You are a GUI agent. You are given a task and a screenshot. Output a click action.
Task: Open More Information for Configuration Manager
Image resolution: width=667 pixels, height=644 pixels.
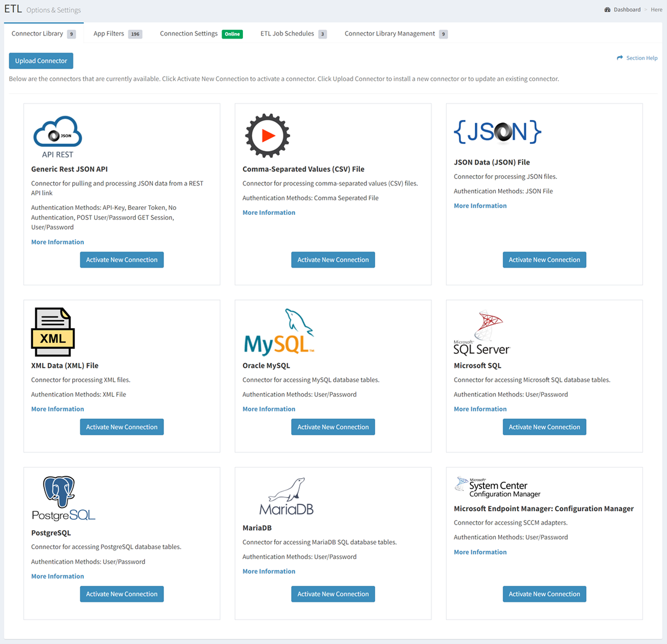tap(480, 552)
